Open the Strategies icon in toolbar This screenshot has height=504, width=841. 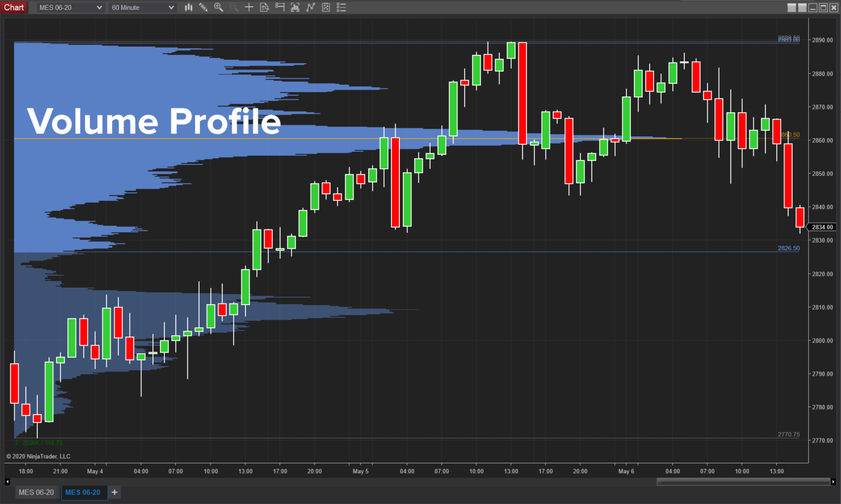pyautogui.click(x=311, y=7)
